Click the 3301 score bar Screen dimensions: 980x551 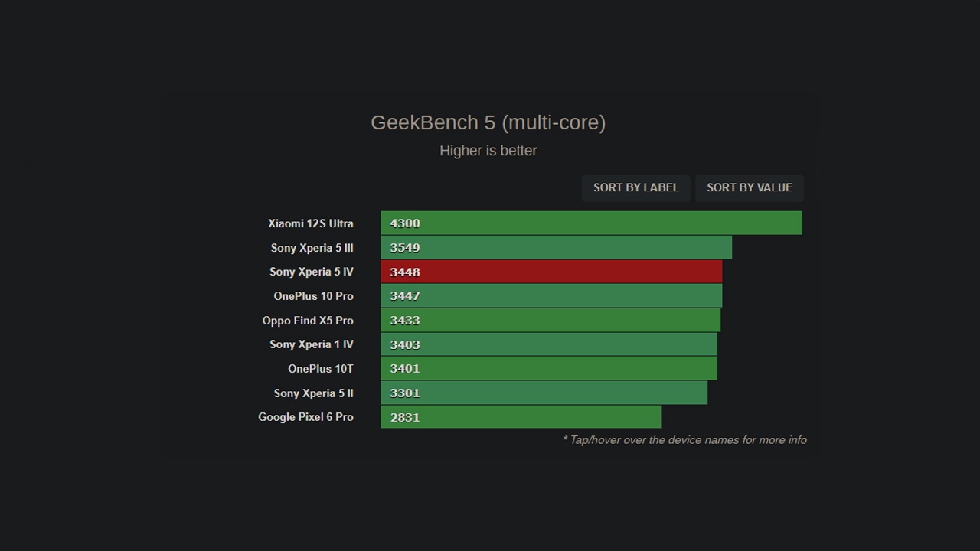click(544, 393)
